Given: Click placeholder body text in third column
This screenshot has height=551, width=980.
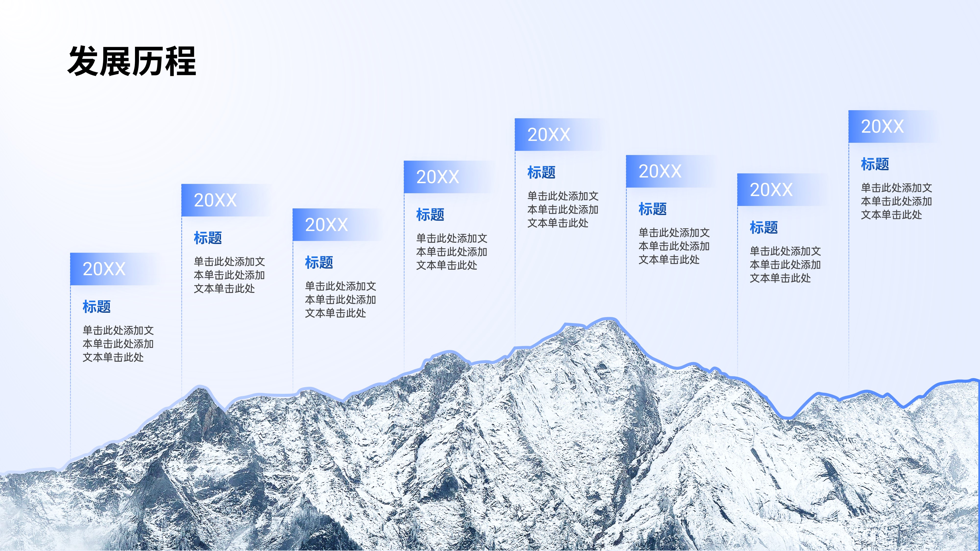Looking at the screenshot, I should [x=340, y=300].
